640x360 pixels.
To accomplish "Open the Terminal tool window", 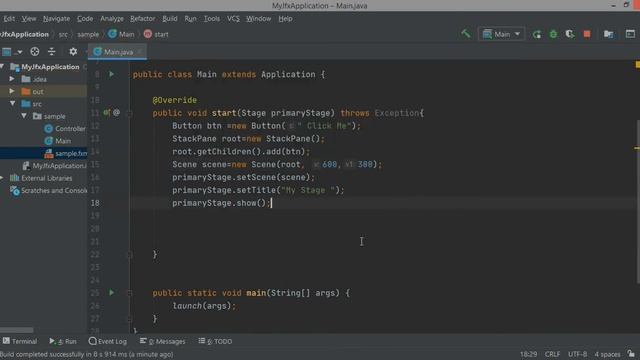I will (20, 341).
